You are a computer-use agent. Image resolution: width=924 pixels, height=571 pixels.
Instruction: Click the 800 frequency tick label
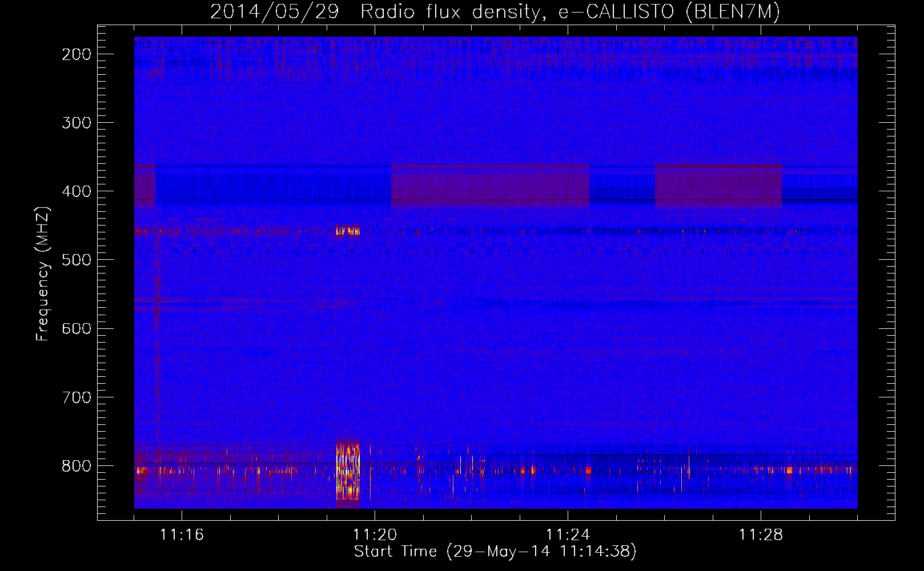pos(77,466)
